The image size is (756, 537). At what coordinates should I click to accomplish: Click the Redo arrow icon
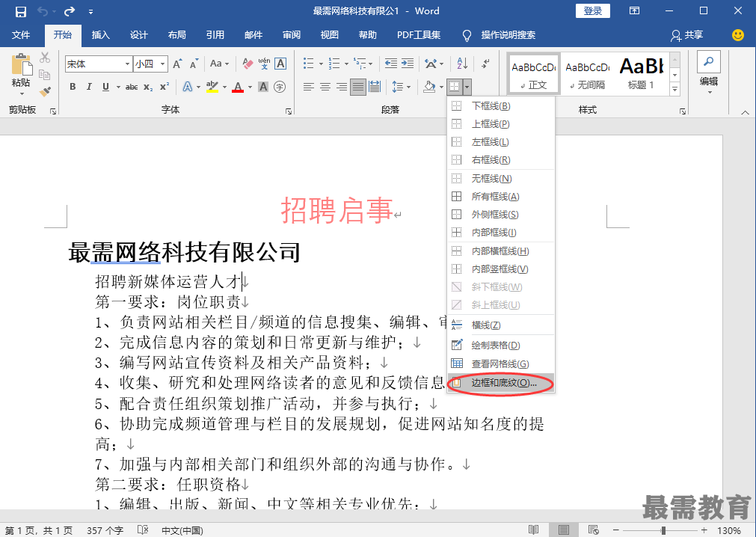70,11
